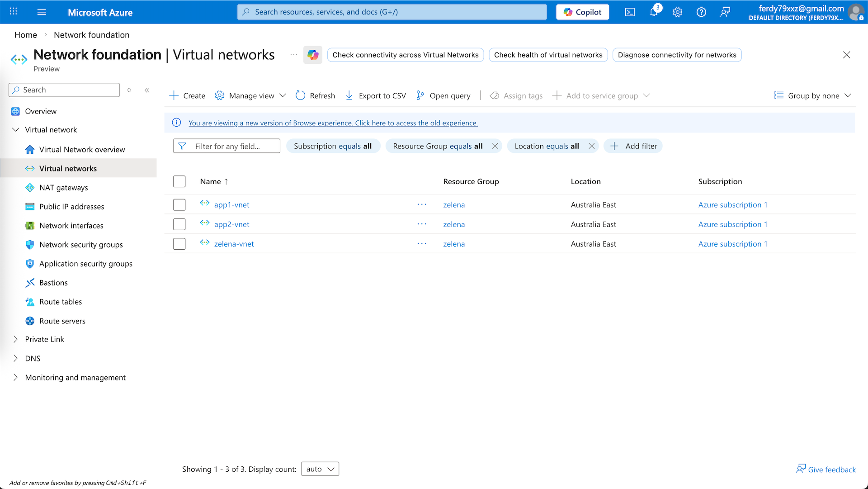The height and width of the screenshot is (489, 868).
Task: Click Export to CSV download icon
Action: coord(349,95)
